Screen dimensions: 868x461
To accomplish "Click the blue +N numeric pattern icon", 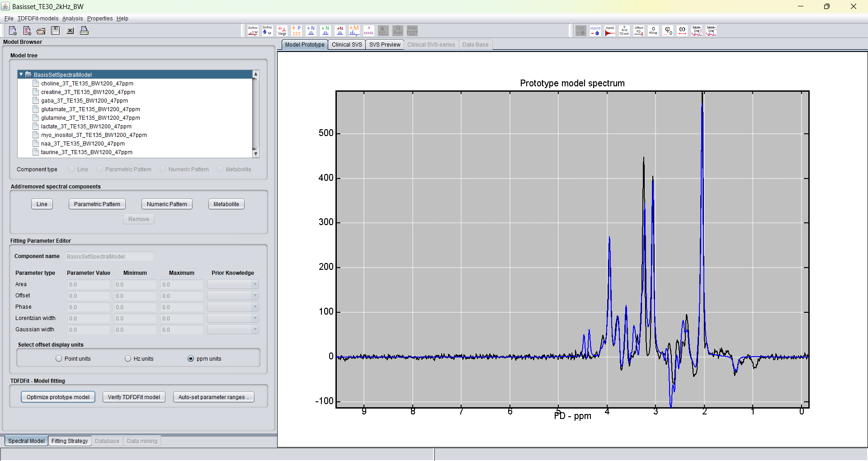I will pyautogui.click(x=311, y=31).
